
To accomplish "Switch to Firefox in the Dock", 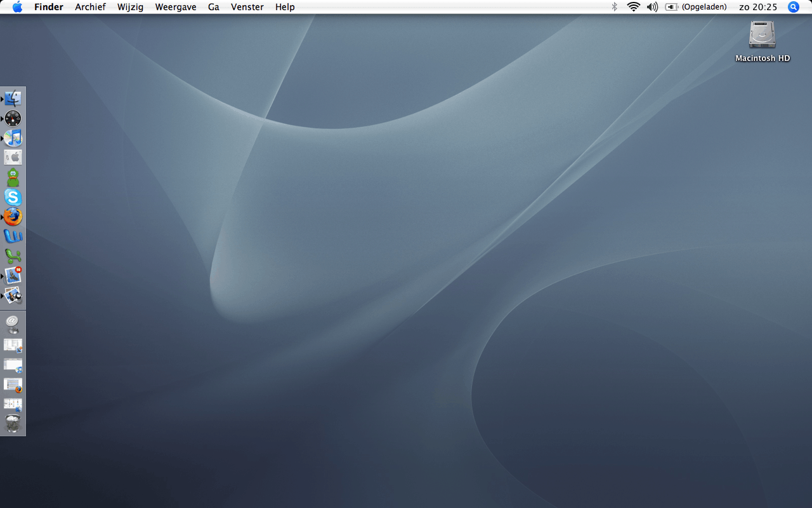I will pyautogui.click(x=13, y=217).
